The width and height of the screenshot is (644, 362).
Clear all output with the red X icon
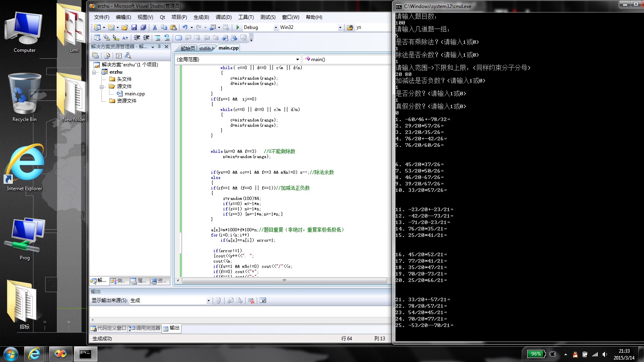pyautogui.click(x=251, y=300)
